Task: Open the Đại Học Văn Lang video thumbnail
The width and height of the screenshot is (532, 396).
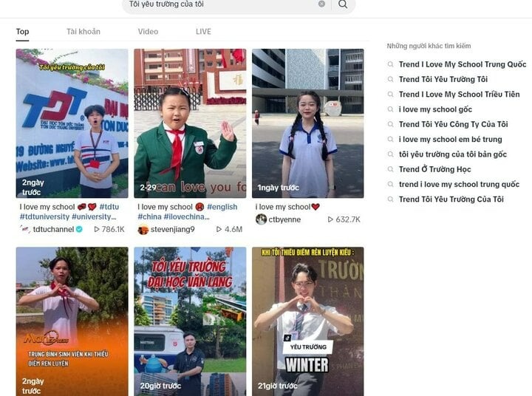Action: (190, 321)
